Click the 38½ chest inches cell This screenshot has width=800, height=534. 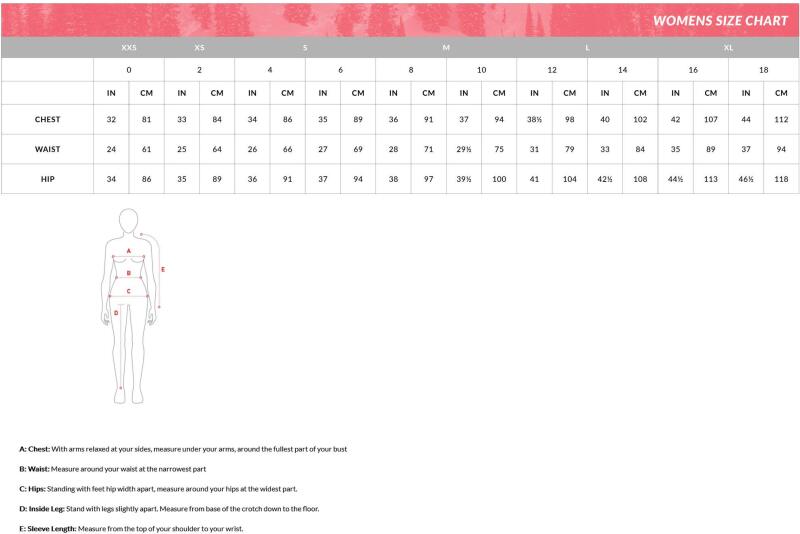pos(534,119)
